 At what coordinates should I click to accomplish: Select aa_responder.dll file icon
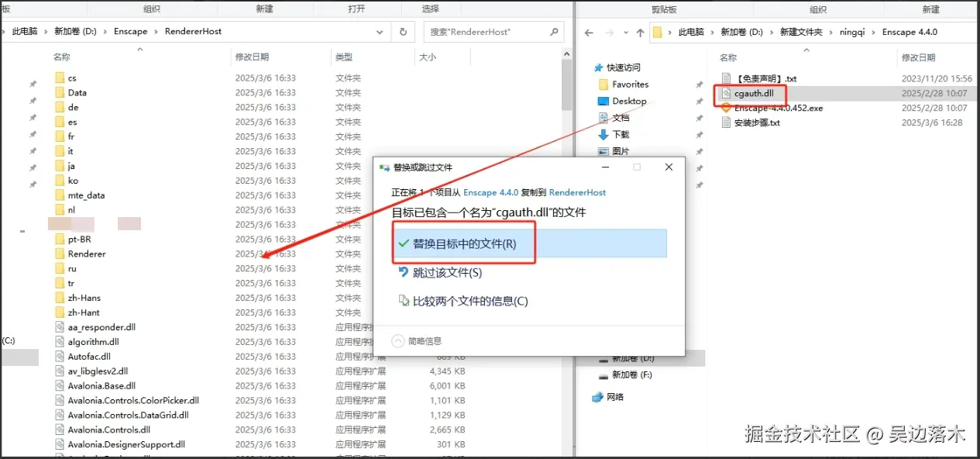[60, 327]
